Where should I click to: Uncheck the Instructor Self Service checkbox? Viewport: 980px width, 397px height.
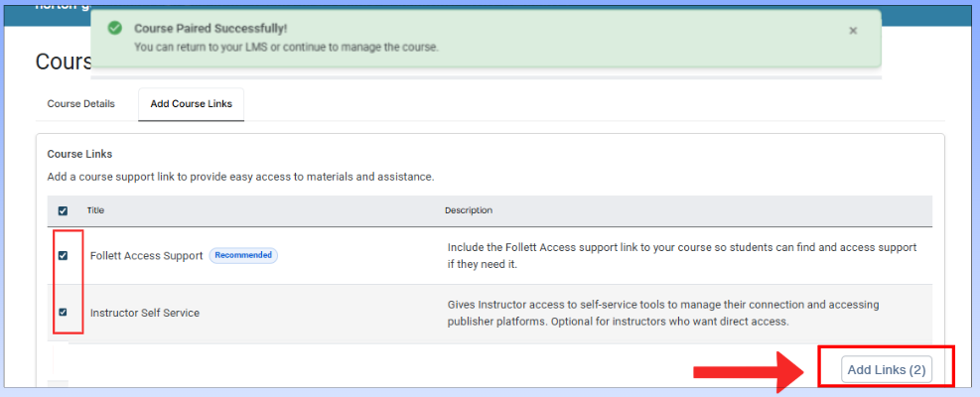click(63, 312)
